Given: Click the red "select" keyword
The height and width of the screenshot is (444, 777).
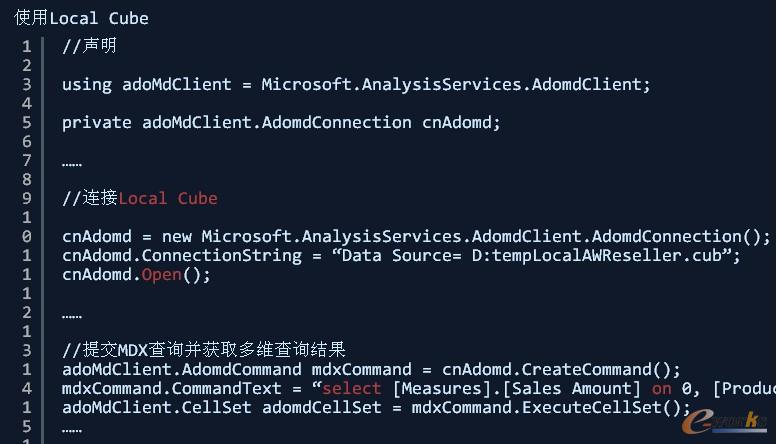Looking at the screenshot, I should [x=353, y=388].
